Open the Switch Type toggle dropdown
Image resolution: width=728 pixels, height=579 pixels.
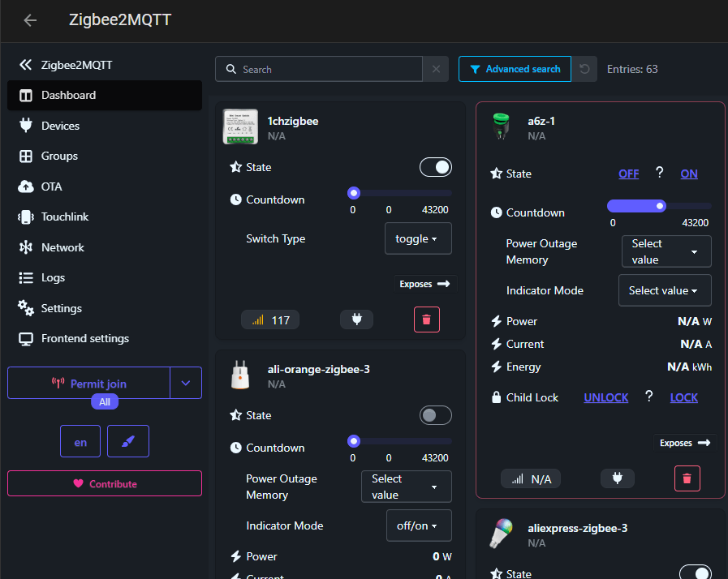(417, 238)
